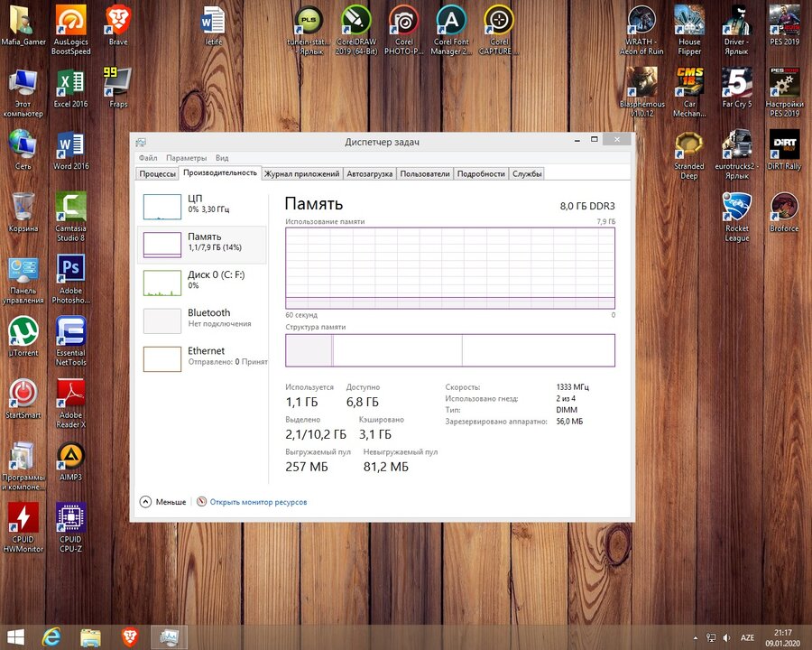
Task: Open the Файл menu in Task Manager
Action: point(148,158)
